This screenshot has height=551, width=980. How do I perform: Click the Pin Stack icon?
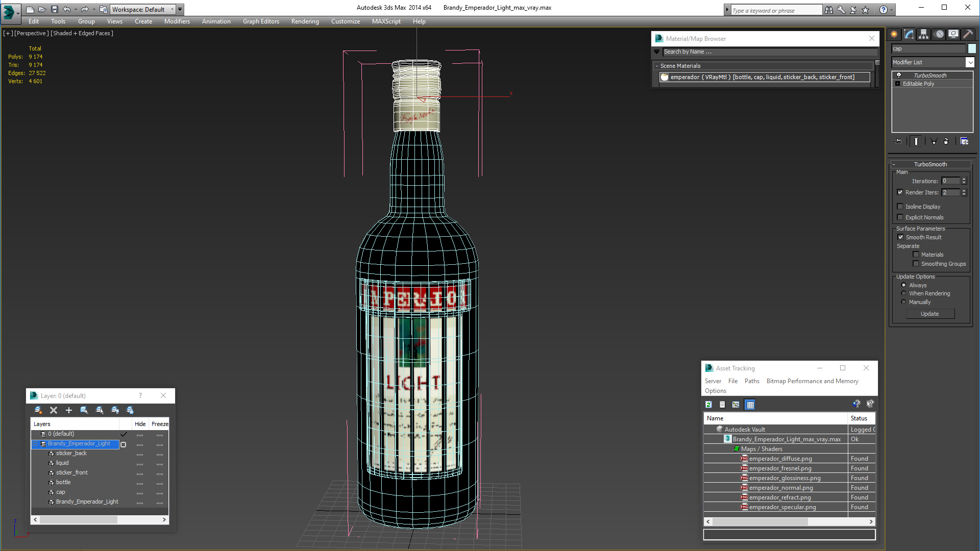(898, 141)
